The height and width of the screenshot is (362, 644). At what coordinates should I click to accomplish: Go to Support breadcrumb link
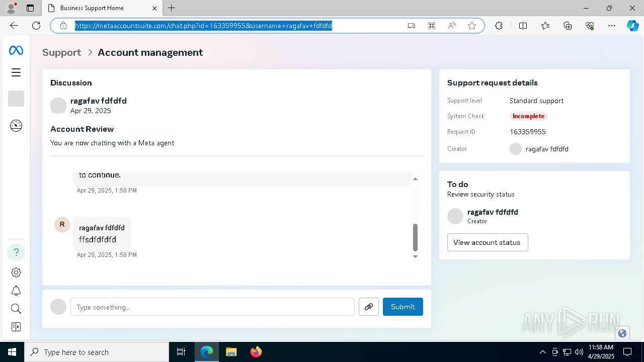(x=61, y=52)
